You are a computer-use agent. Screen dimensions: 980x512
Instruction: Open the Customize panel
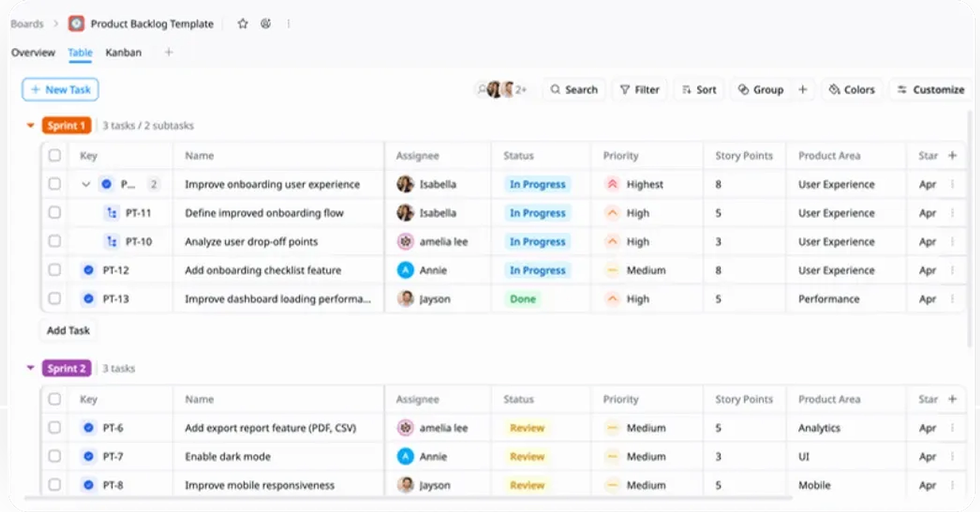(930, 89)
